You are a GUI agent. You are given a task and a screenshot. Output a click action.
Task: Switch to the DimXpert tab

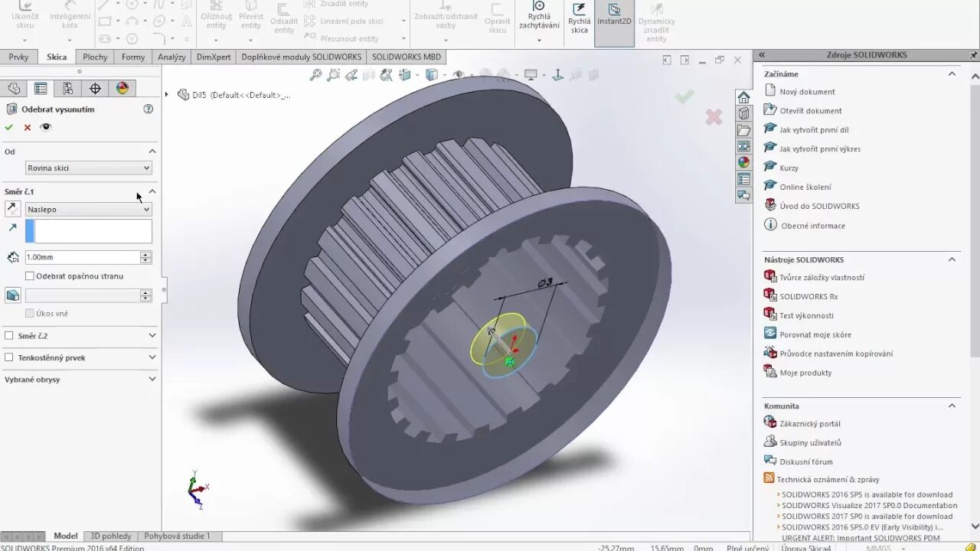point(214,57)
